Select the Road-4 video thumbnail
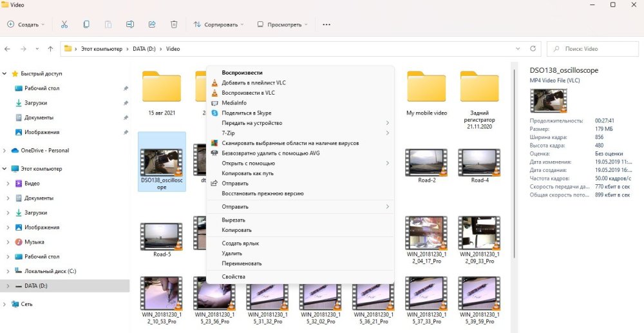 click(x=479, y=164)
